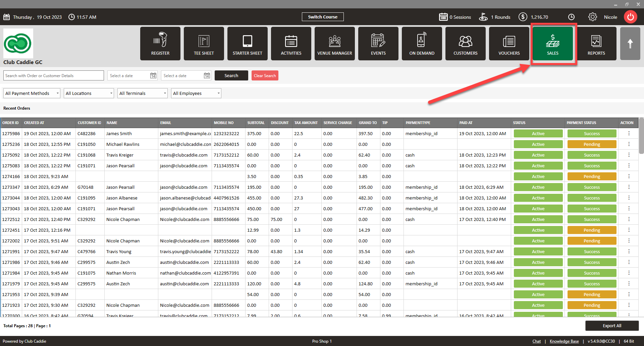Open the All Employees dropdown
Screen dimensions: 644x346
coord(196,94)
